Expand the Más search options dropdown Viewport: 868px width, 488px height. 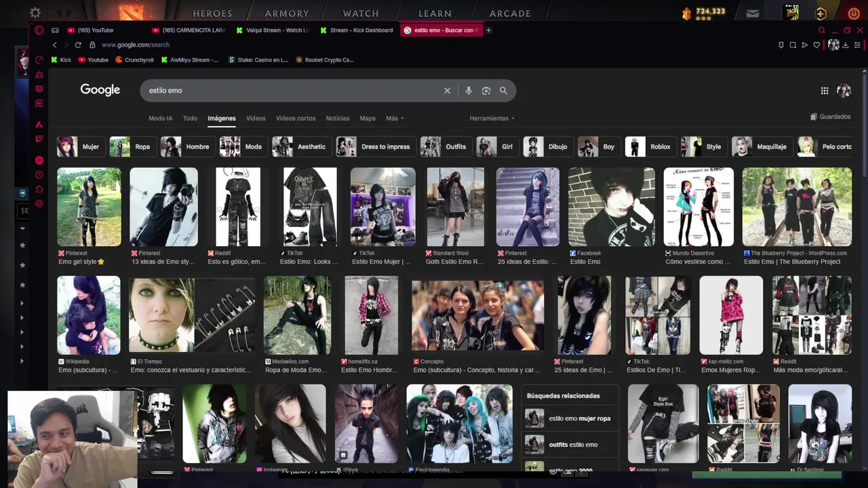pyautogui.click(x=395, y=118)
